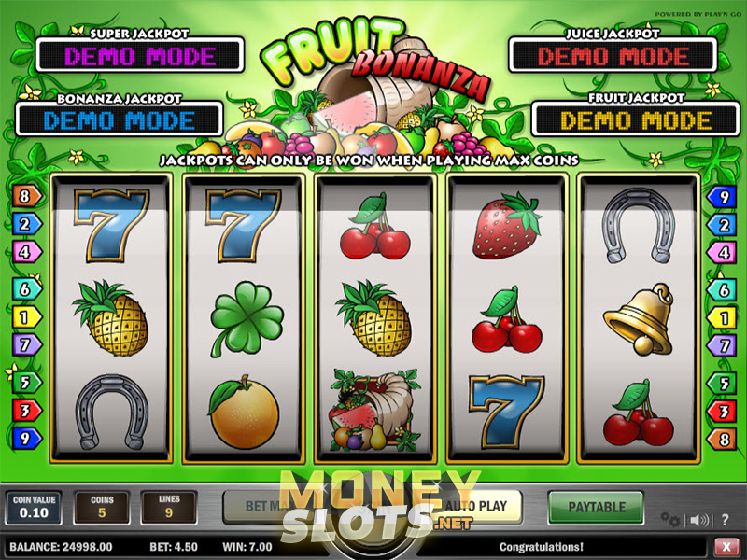Open the Paytable
This screenshot has height=560, width=747.
(596, 507)
